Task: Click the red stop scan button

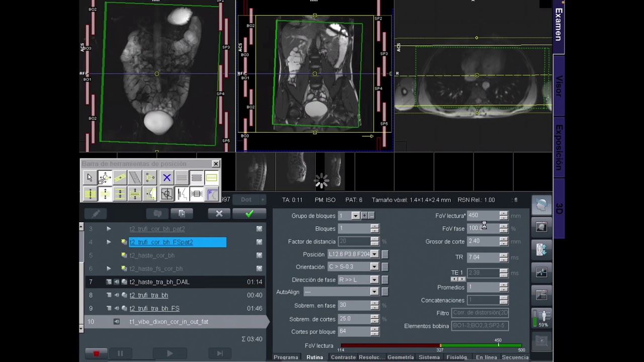Action: tap(96, 353)
